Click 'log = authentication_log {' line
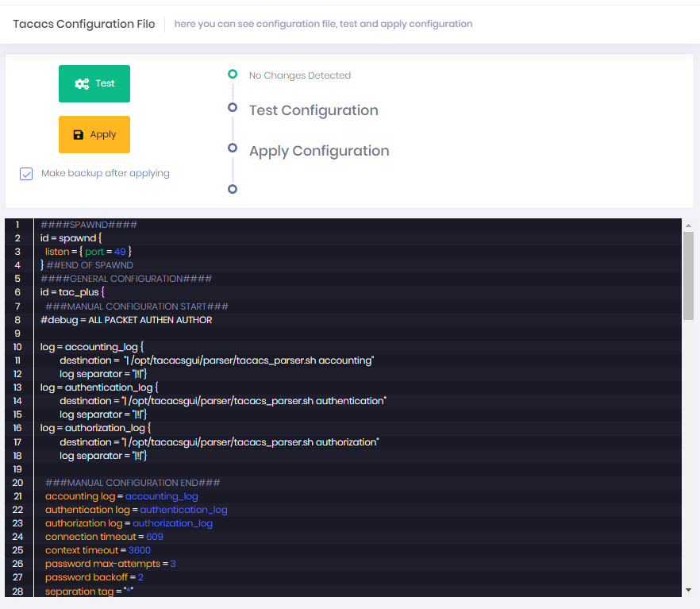700x609 pixels. [x=99, y=387]
